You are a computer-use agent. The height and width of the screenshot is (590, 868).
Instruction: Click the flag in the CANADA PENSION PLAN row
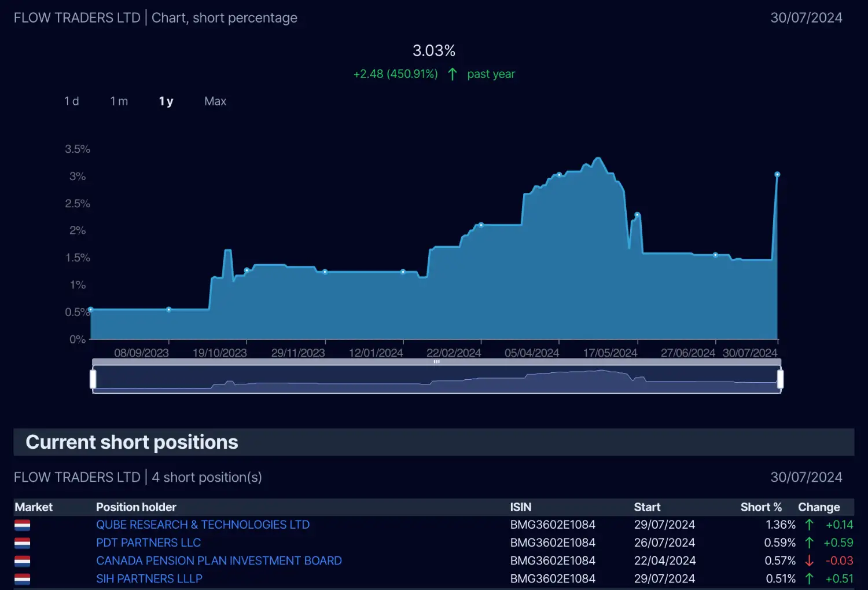click(x=22, y=561)
